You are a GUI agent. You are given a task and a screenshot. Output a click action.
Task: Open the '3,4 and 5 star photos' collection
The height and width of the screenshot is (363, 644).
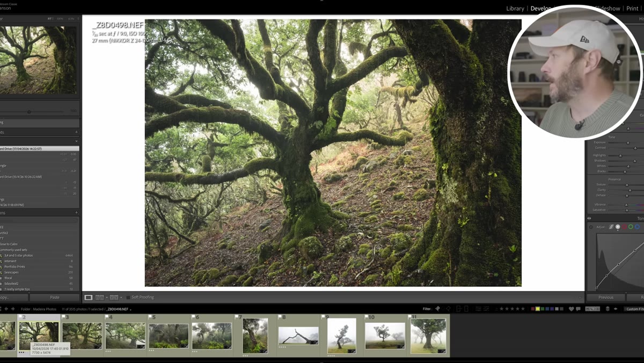point(18,255)
